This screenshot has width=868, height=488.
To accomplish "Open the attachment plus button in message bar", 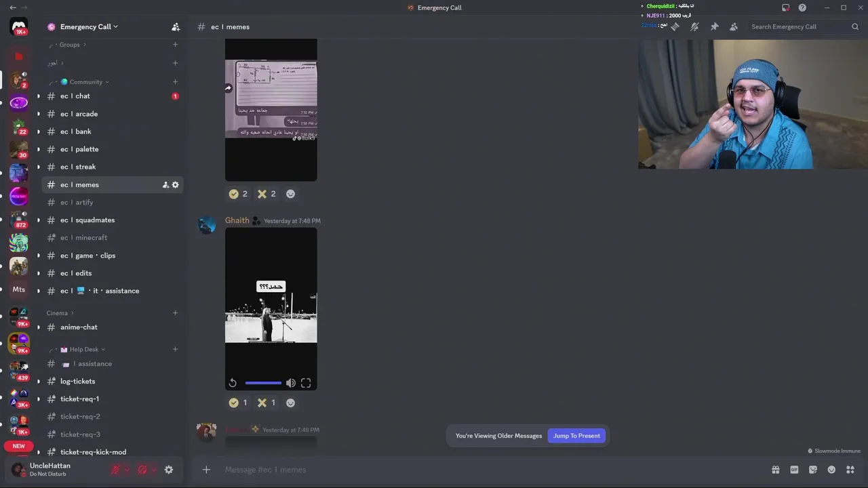I will (206, 470).
